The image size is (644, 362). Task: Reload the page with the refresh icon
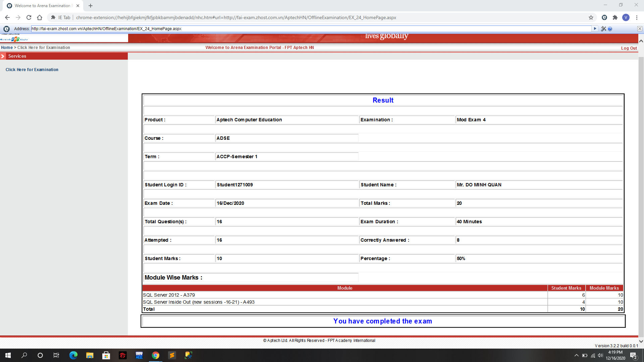coord(29,17)
